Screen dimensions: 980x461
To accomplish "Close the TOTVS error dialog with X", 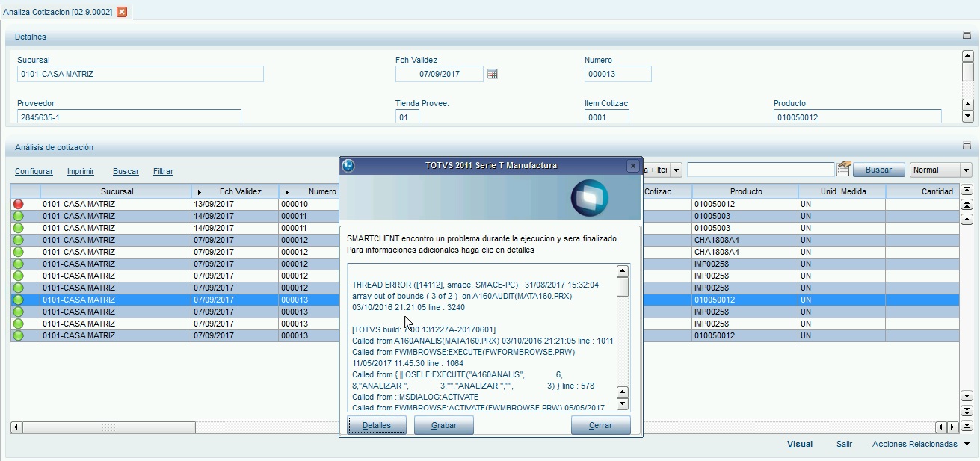I will [632, 165].
